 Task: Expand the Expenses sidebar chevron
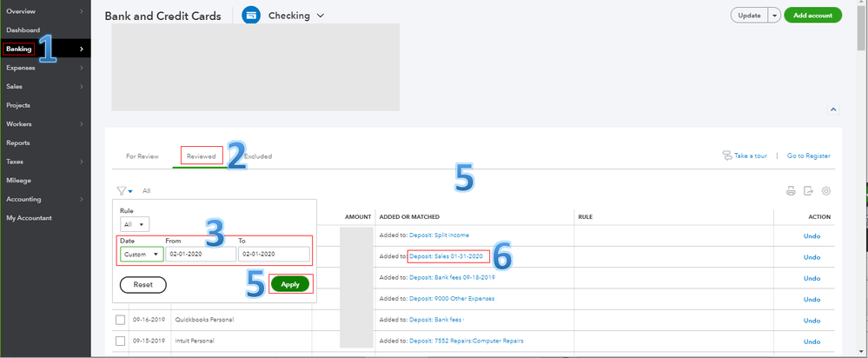[x=82, y=68]
